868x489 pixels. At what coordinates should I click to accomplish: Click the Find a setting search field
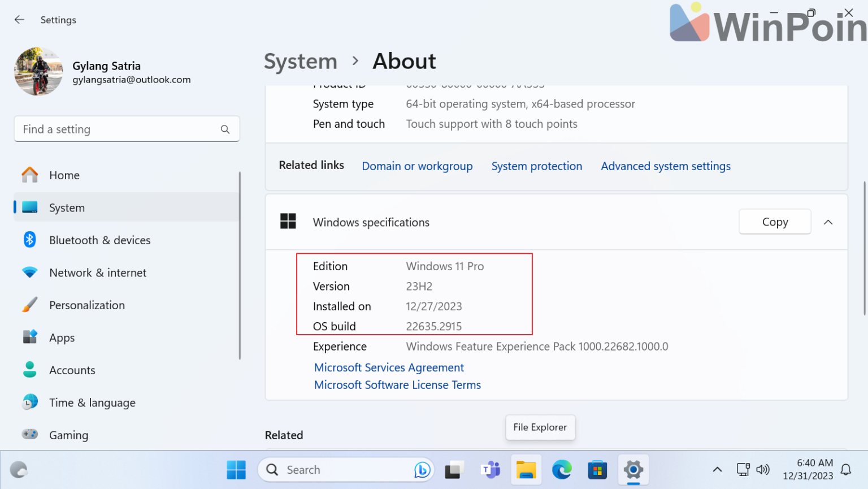[127, 129]
